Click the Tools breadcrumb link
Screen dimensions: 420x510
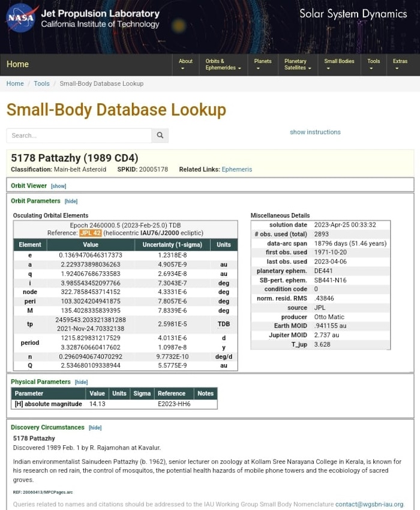pos(41,83)
